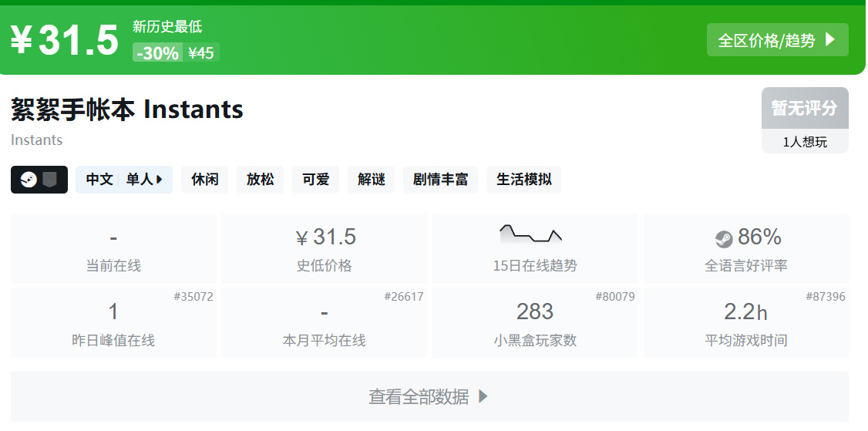Click the gray Instants subtitle
The image size is (868, 431).
click(x=36, y=140)
